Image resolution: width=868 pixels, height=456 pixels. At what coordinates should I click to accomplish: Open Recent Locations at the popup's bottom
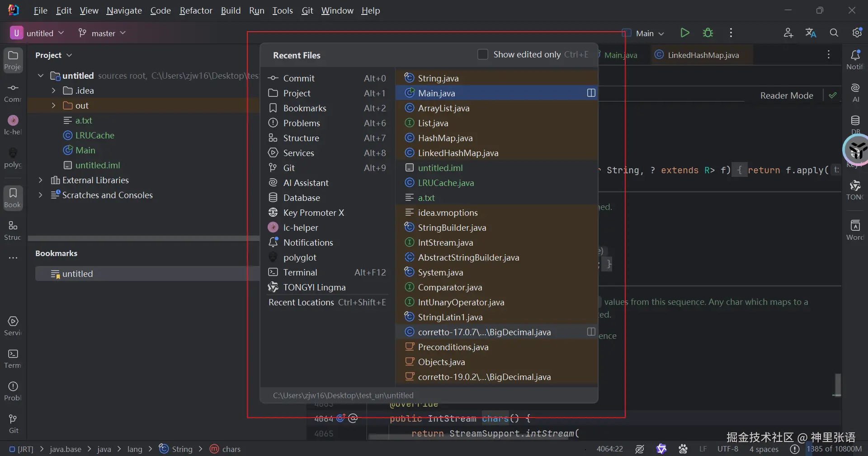point(327,302)
